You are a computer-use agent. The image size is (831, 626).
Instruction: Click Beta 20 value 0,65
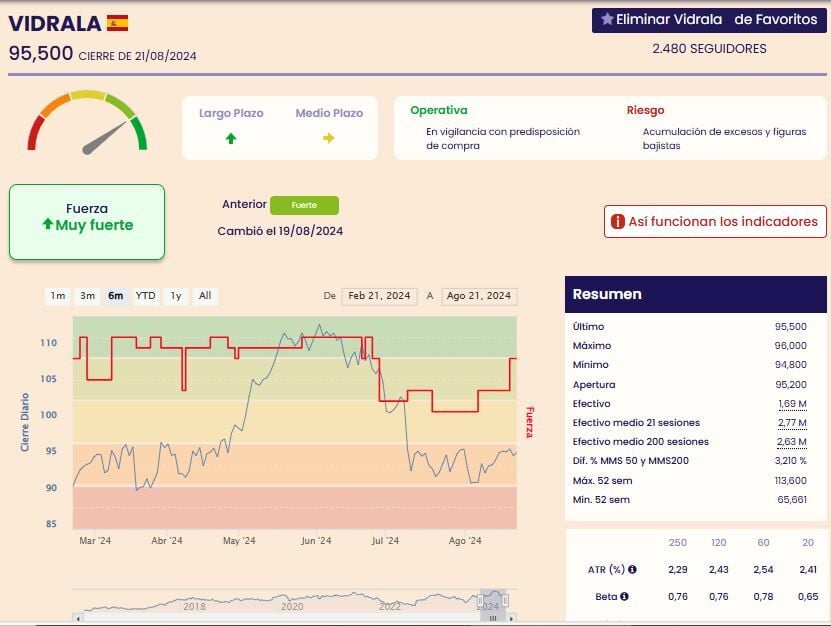point(808,597)
